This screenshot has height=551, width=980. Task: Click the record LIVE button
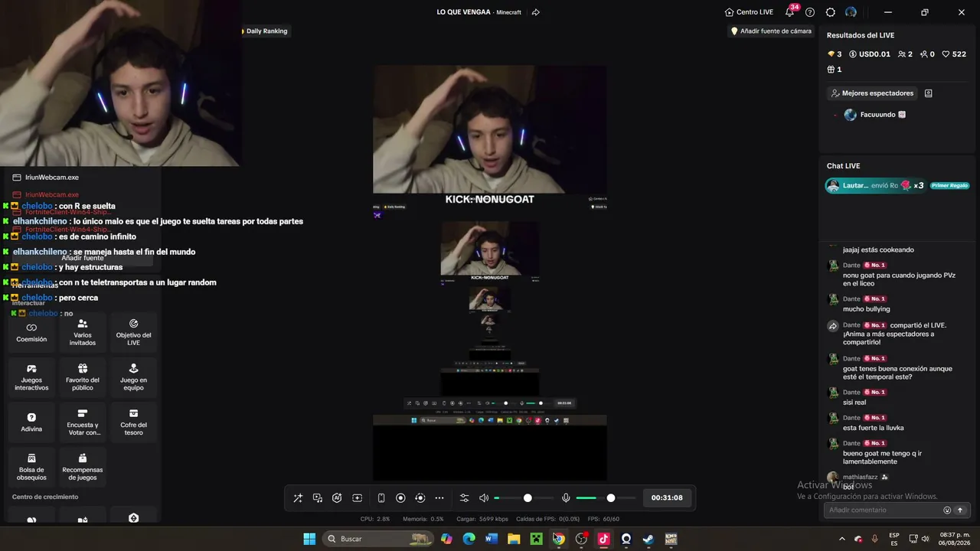coord(400,498)
